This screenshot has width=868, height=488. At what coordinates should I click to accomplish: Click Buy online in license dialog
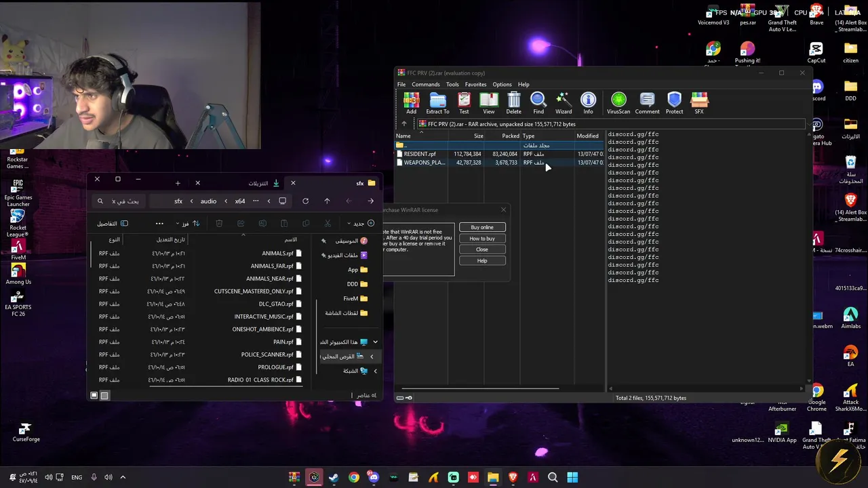pyautogui.click(x=482, y=227)
